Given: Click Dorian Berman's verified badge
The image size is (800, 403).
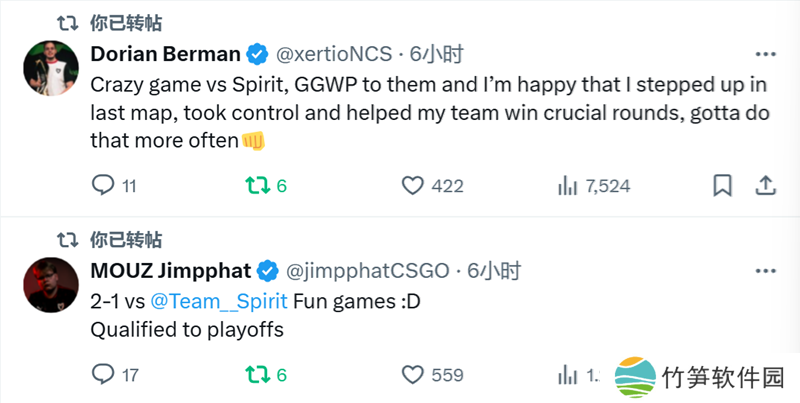Looking at the screenshot, I should point(257,53).
